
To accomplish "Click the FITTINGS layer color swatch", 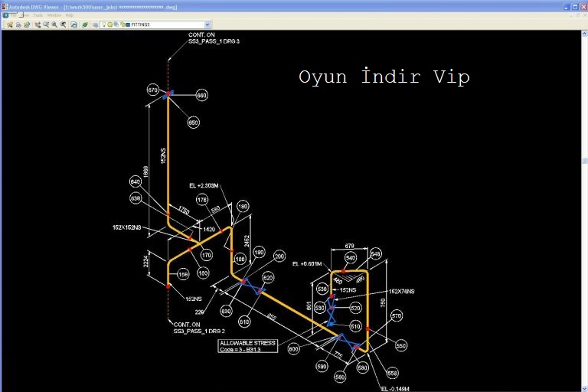I will tap(127, 24).
